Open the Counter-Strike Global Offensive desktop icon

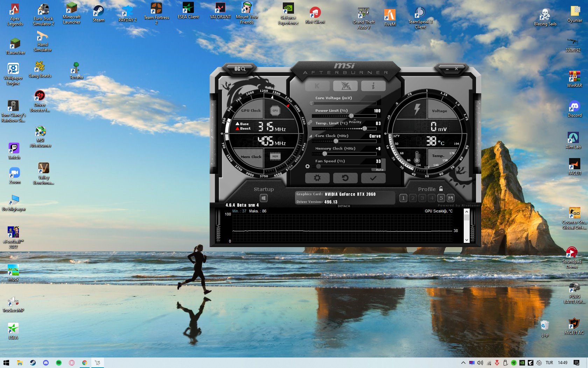(x=574, y=218)
